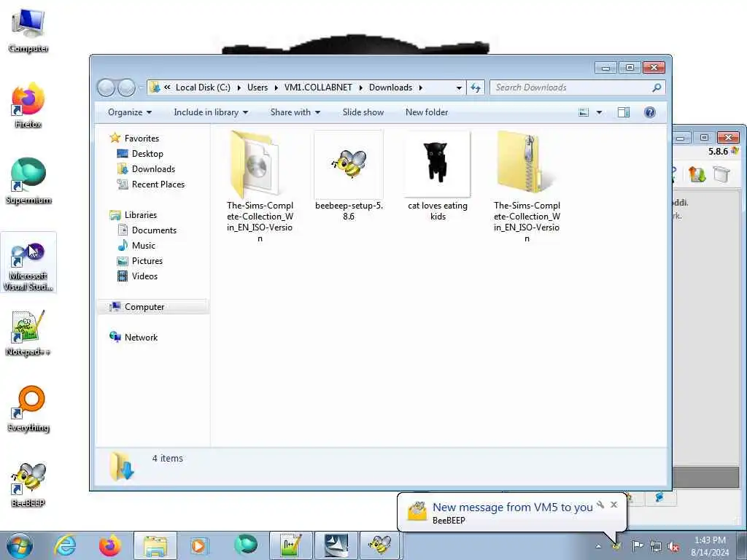
Task: Go back with the Explorer back arrow
Action: (106, 87)
